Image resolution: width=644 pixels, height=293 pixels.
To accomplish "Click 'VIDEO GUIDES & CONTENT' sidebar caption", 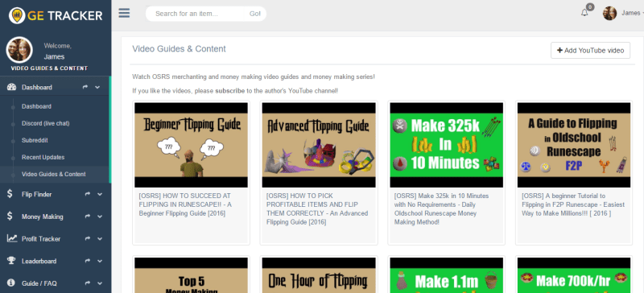I will [49, 68].
